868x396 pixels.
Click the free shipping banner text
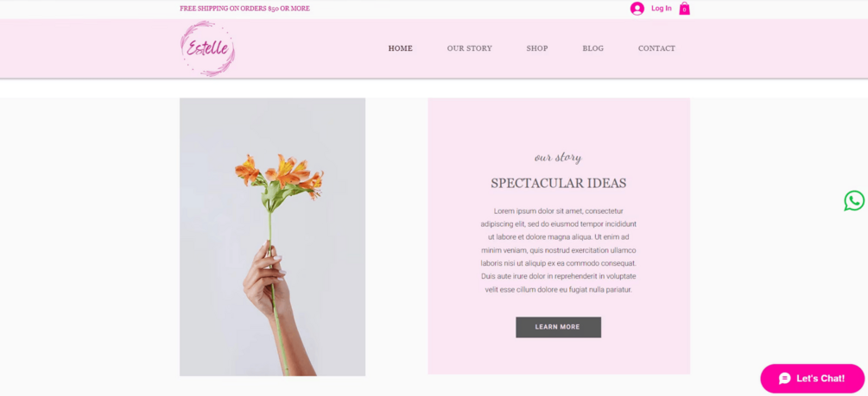coord(244,9)
